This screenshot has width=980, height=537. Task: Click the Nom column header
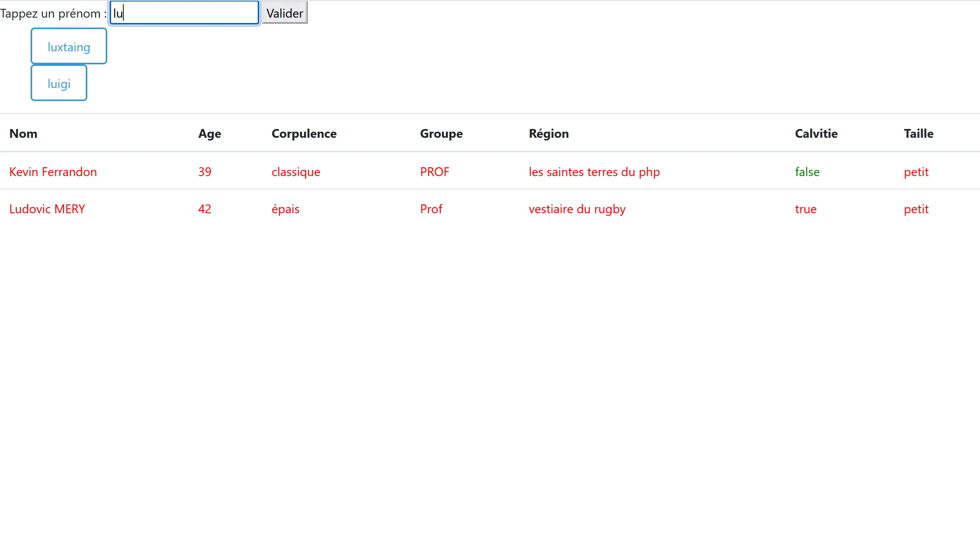click(23, 134)
